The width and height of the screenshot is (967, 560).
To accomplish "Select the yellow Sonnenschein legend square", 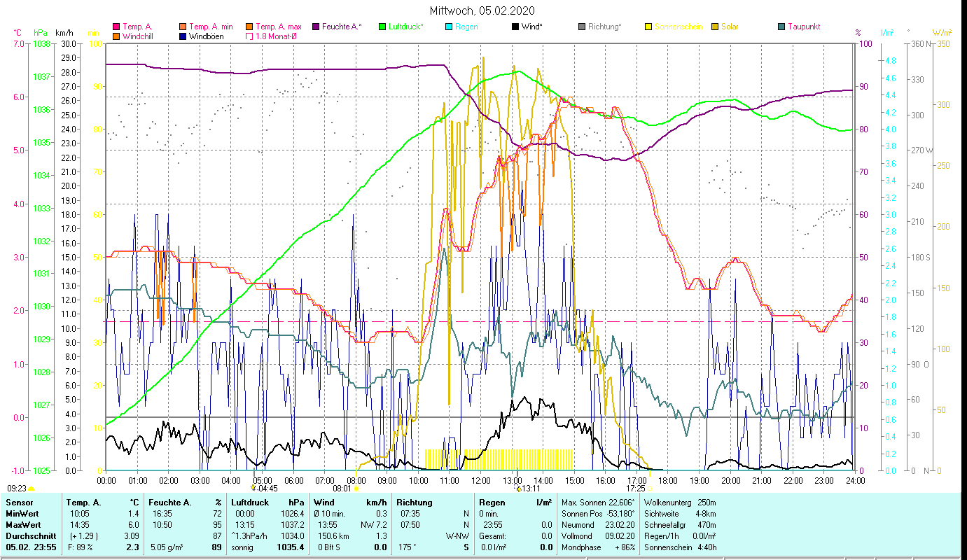I will [648, 27].
